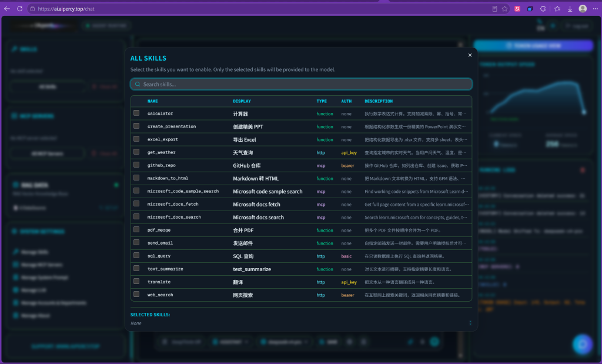Click the 'Markdown 转 HTML' display name

(256, 179)
